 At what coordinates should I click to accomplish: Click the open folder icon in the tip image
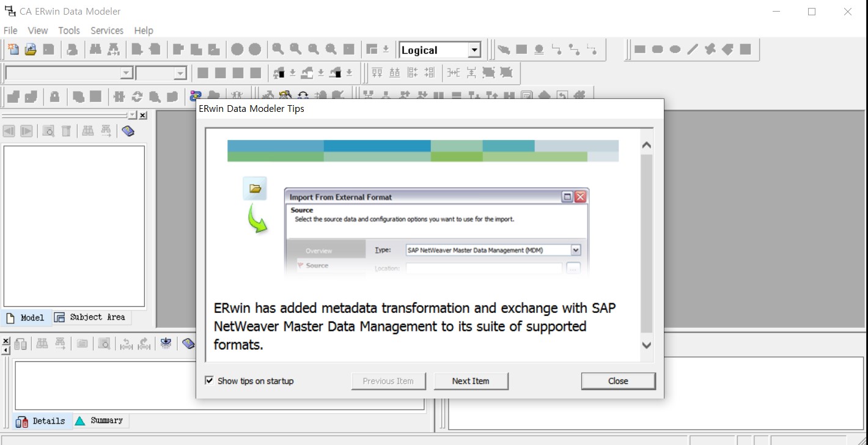255,188
